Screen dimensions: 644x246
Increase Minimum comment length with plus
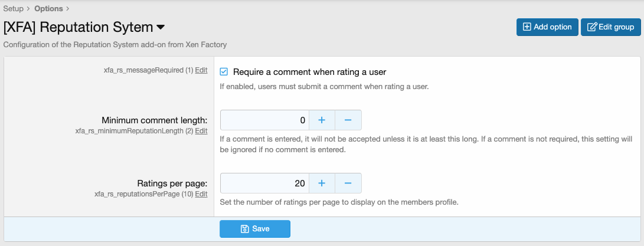[322, 120]
